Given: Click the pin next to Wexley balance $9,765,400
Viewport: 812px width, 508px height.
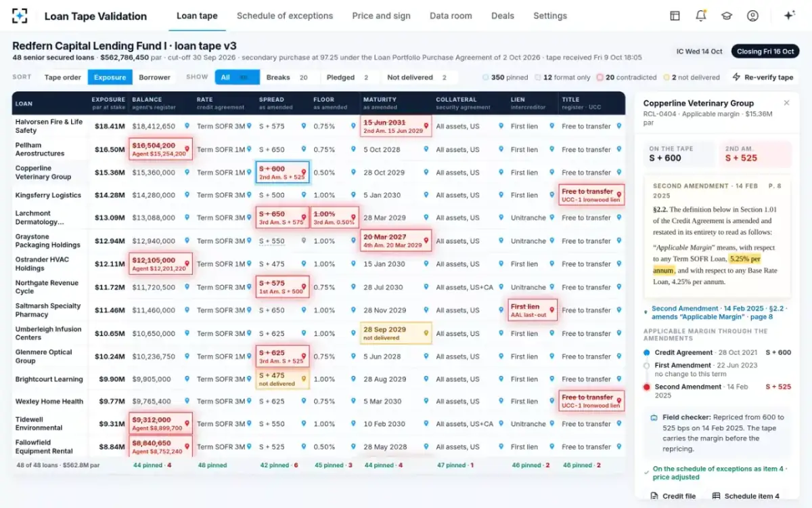Looking at the screenshot, I should [187, 402].
